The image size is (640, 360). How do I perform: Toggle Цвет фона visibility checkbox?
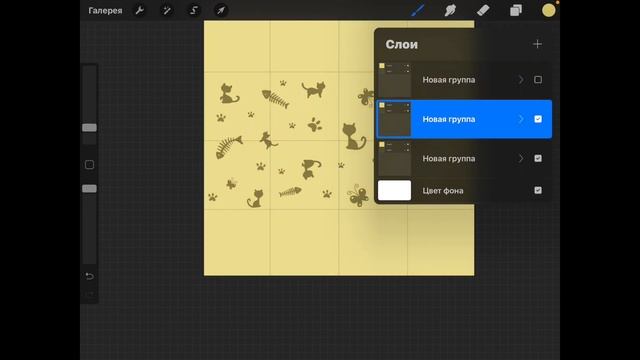pos(538,190)
